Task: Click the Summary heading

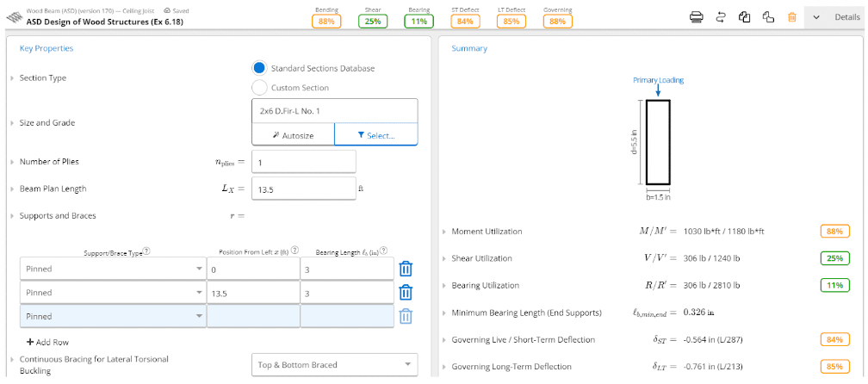Action: (x=469, y=48)
